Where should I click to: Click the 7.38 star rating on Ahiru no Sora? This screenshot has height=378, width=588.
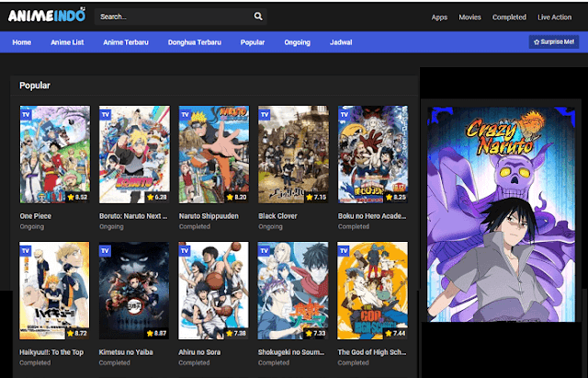point(236,333)
